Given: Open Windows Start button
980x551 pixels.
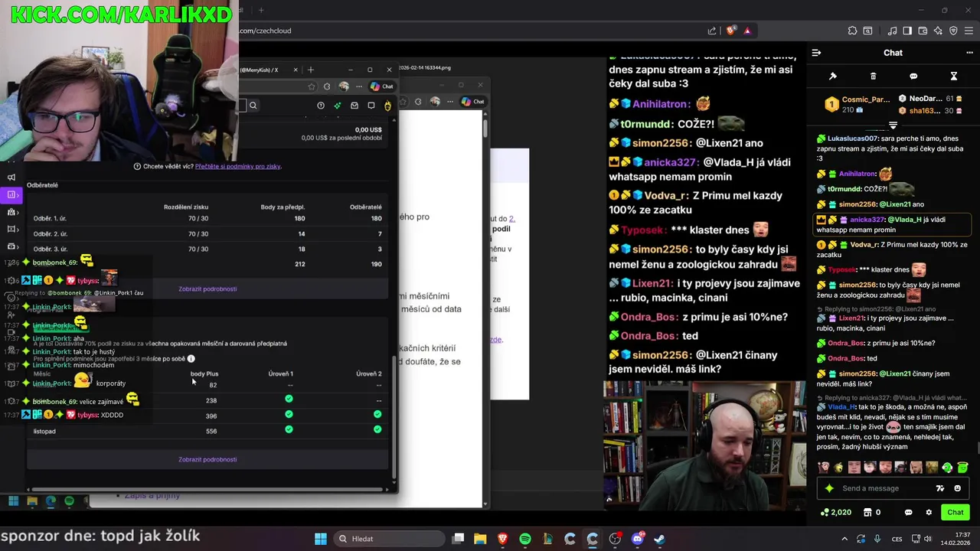Looking at the screenshot, I should [x=321, y=539].
